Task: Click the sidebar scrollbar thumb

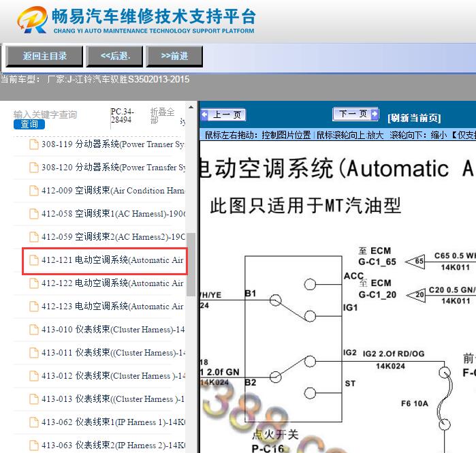Action: point(191,264)
